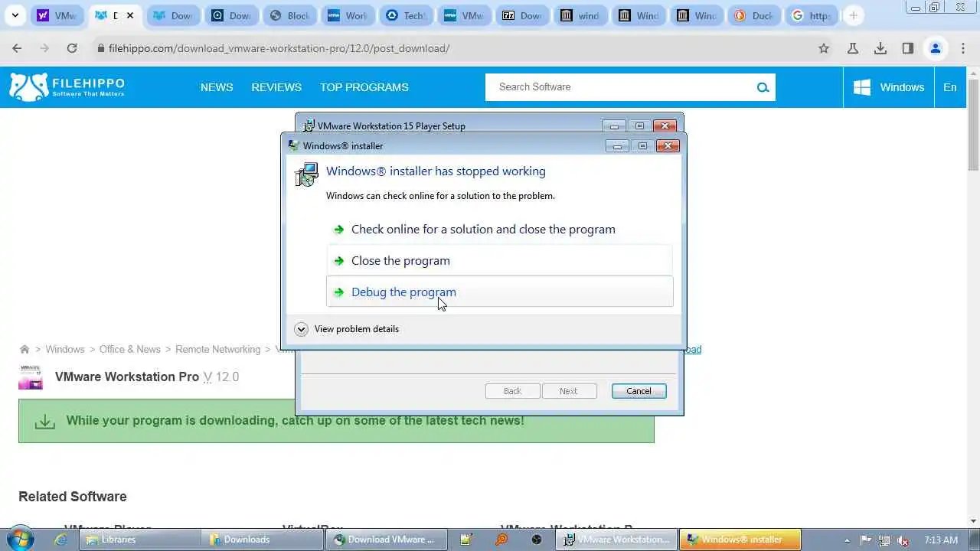Open the black round taskbar icon

point(537,540)
